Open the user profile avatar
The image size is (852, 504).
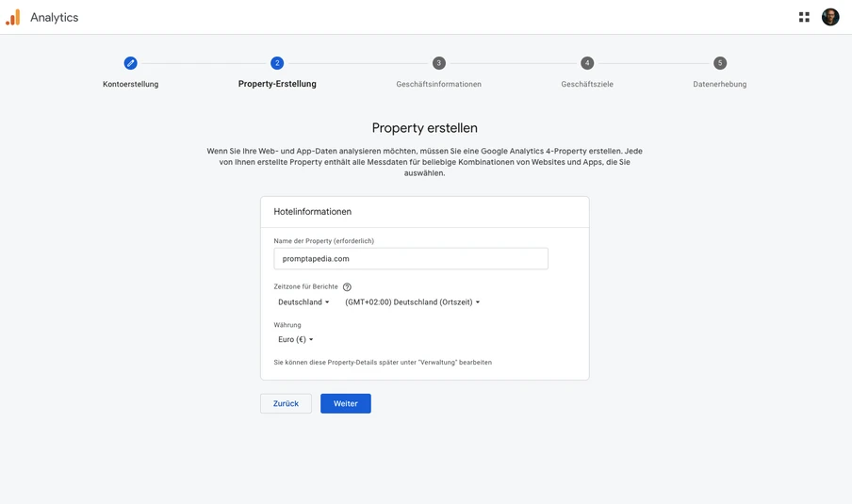830,17
